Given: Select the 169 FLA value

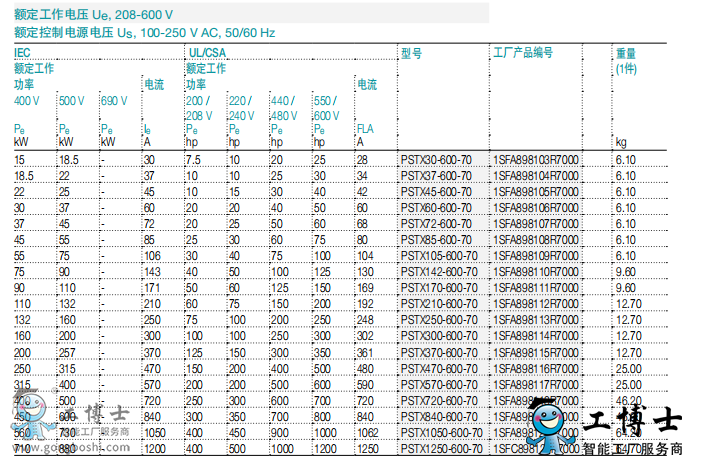Looking at the screenshot, I should (365, 288).
